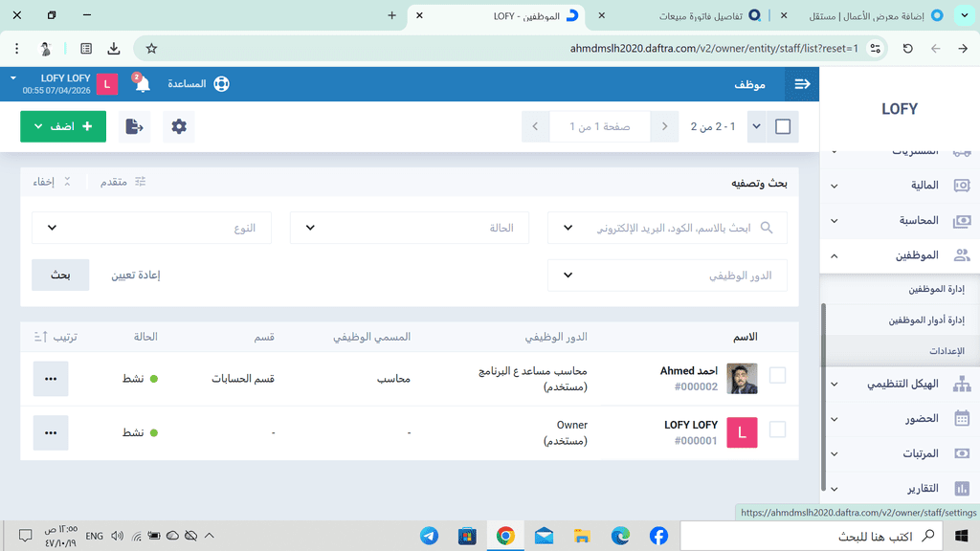Viewport: 980px width, 551px height.
Task: Click the advanced filter sliders icon
Action: tap(140, 181)
